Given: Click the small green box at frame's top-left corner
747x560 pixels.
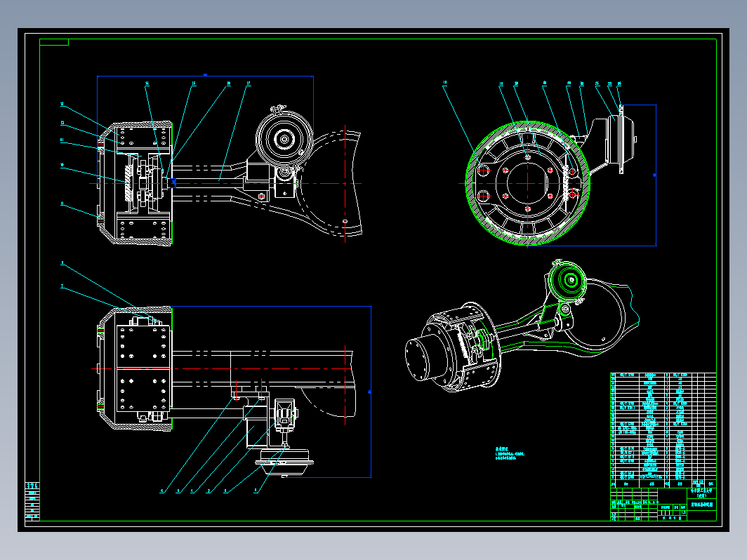Looking at the screenshot, I should (x=54, y=42).
